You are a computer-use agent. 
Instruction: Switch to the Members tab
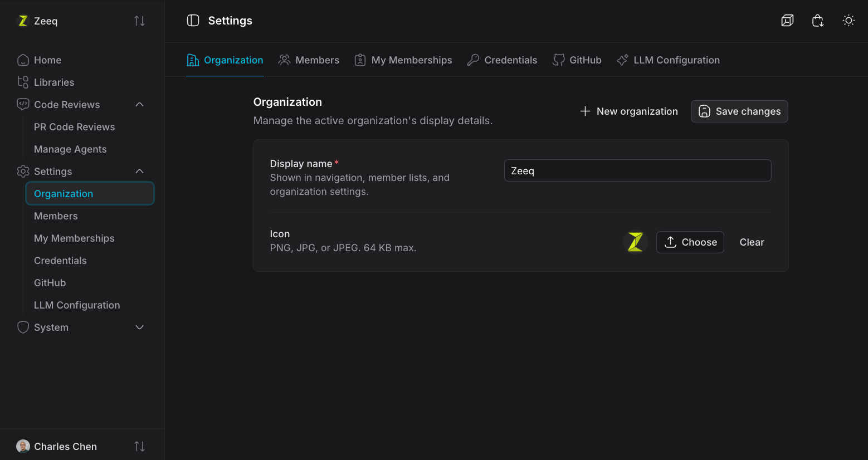(309, 60)
